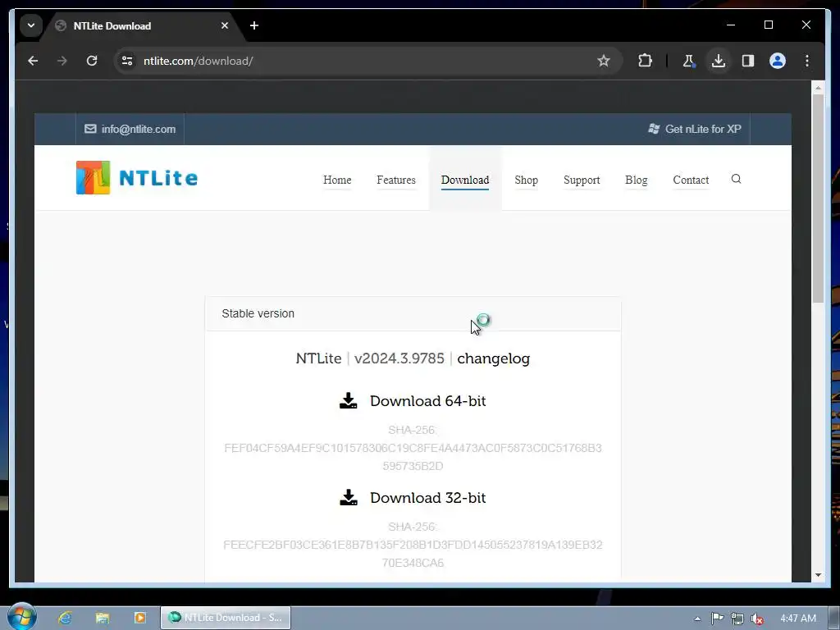Click the Stable version heading text

pyautogui.click(x=258, y=313)
